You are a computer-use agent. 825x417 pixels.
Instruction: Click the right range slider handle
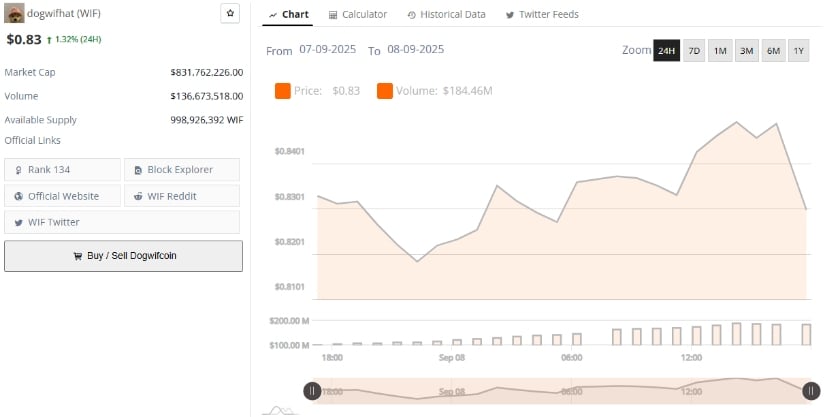coord(811,391)
